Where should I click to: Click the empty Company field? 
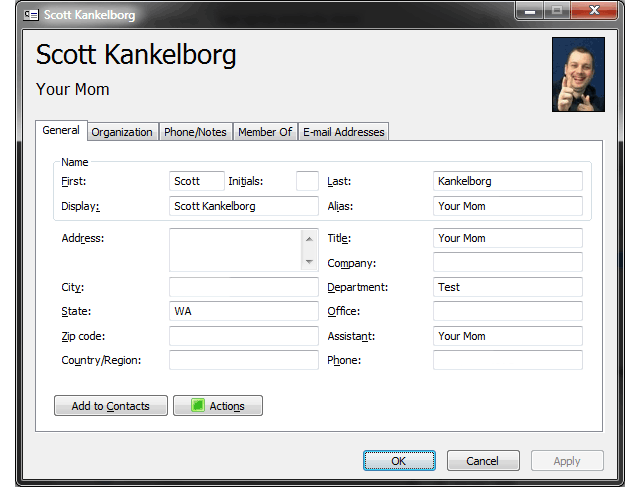point(507,263)
